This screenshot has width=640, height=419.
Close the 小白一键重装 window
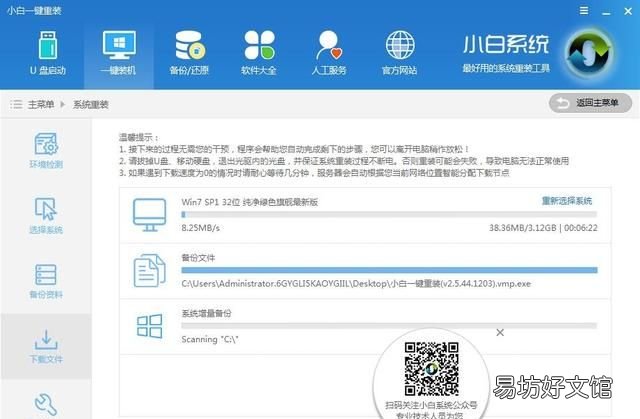(x=628, y=11)
